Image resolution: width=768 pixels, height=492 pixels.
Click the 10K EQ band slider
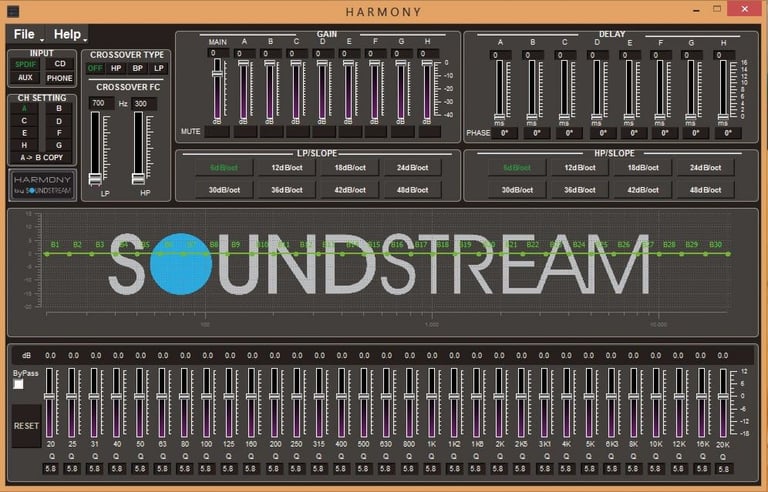point(656,403)
